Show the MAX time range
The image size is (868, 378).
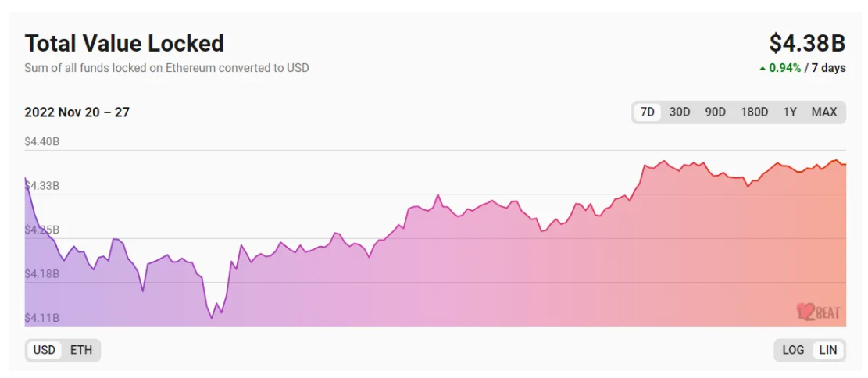824,112
